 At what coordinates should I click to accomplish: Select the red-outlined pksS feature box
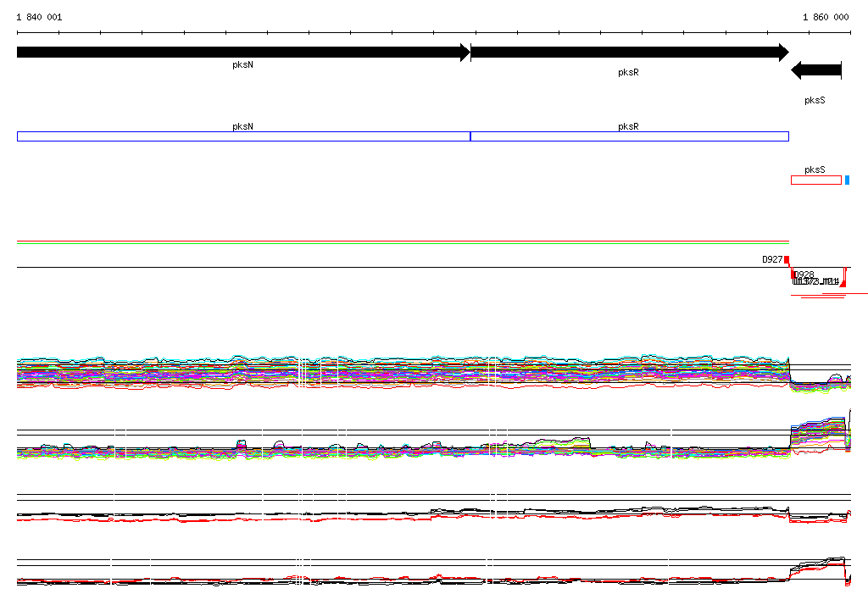click(x=815, y=180)
